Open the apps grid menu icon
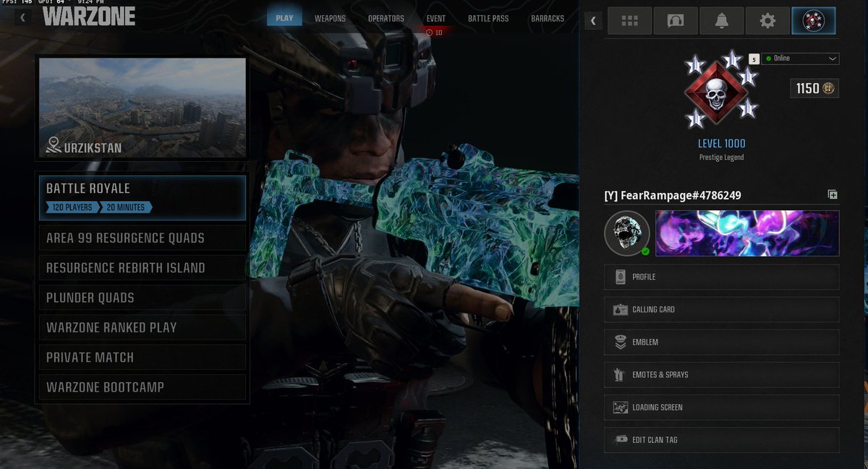The image size is (868, 469). pos(629,21)
